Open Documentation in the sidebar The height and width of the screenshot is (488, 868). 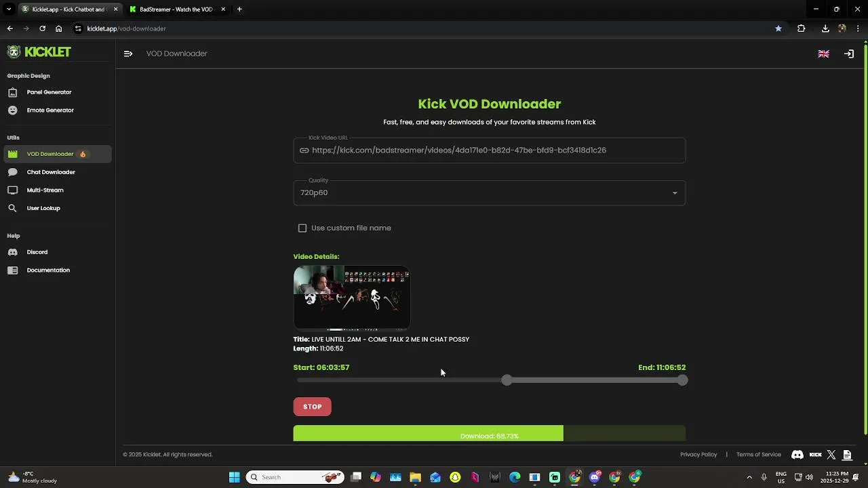[x=57, y=270]
